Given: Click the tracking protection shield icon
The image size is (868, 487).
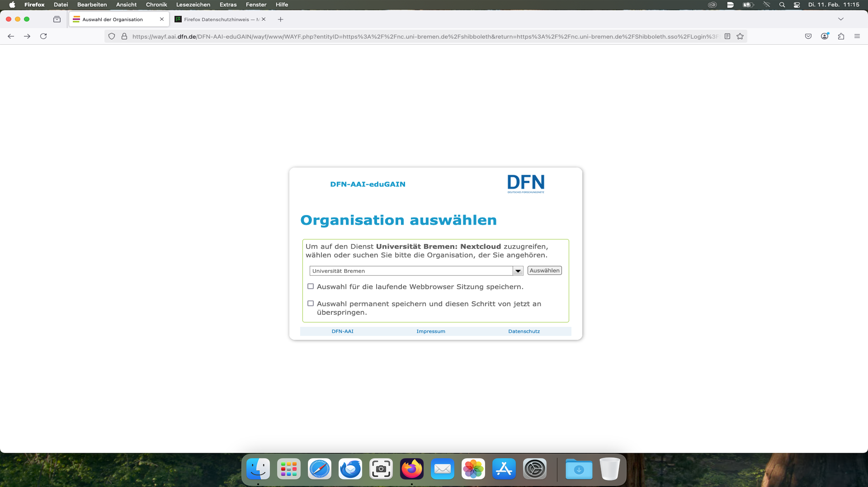Looking at the screenshot, I should (112, 36).
